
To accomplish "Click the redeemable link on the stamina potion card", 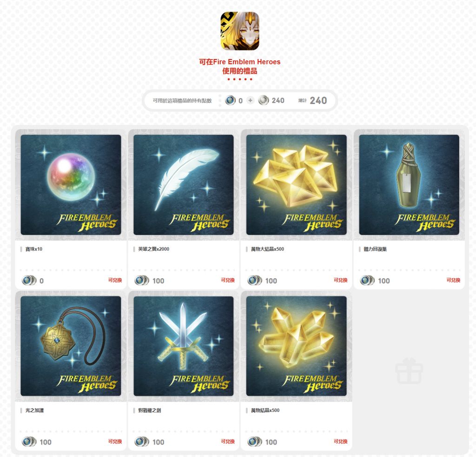I will [453, 280].
